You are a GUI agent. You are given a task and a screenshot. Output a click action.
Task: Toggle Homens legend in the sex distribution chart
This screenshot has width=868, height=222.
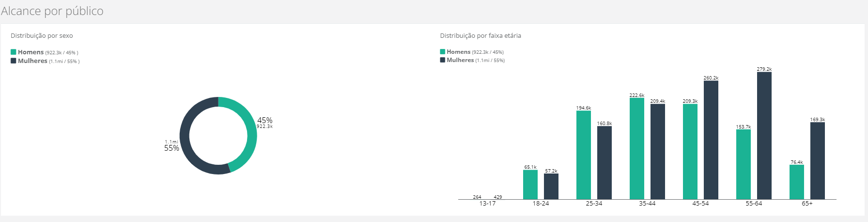(x=31, y=52)
